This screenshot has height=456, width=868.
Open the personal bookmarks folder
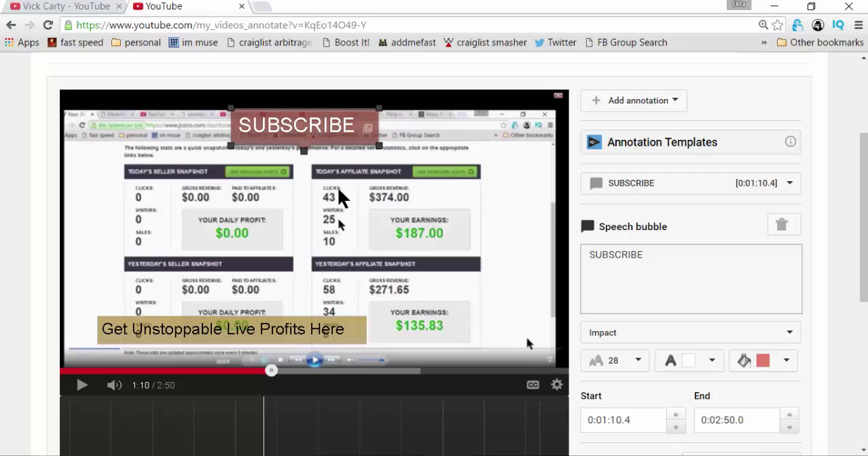(x=136, y=42)
